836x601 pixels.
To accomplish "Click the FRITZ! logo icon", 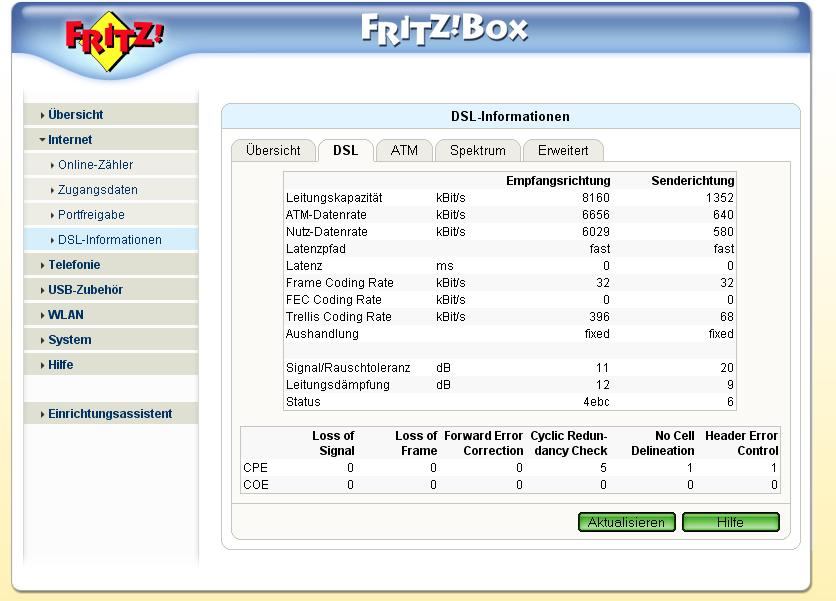I will click(x=114, y=41).
